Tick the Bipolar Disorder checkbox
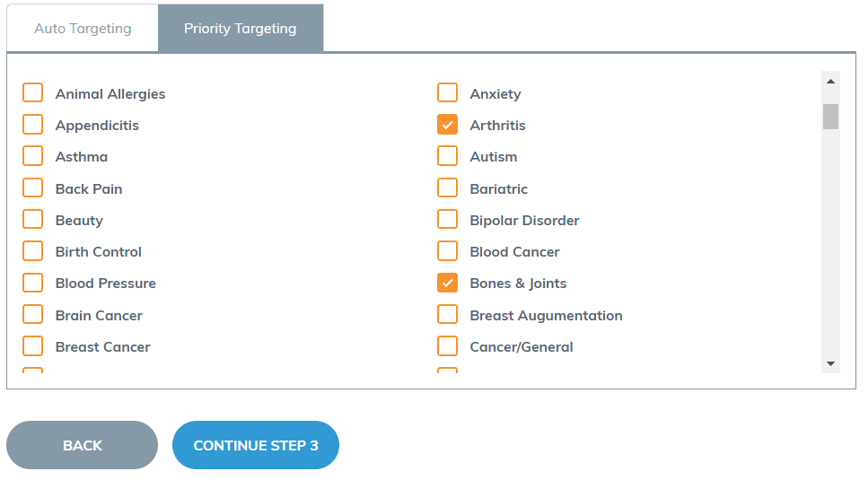This screenshot has height=489, width=868. point(447,220)
